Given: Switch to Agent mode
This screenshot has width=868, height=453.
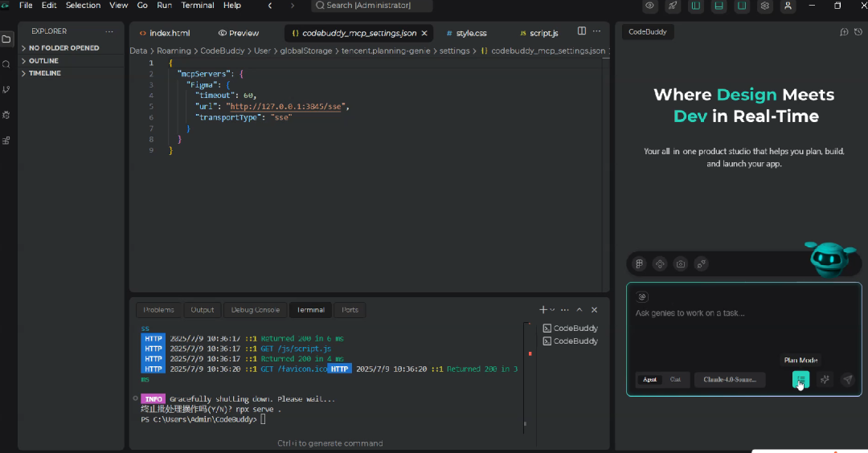Looking at the screenshot, I should coord(649,379).
